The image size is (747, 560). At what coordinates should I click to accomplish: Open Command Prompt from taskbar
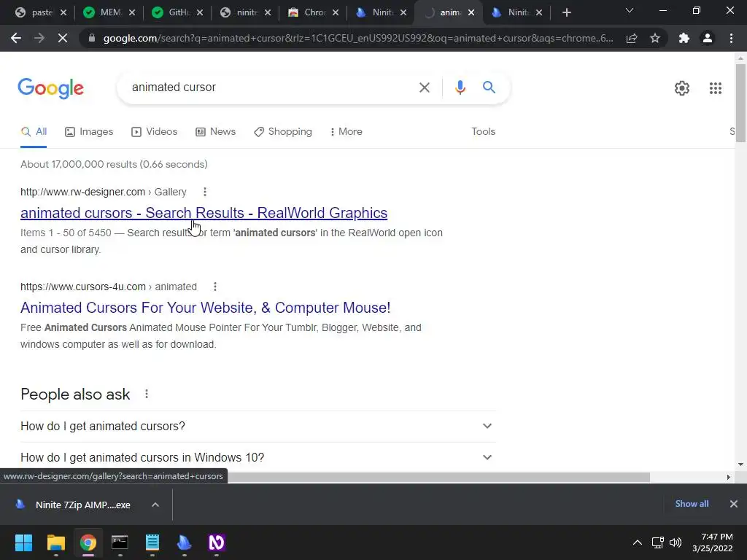pos(120,542)
